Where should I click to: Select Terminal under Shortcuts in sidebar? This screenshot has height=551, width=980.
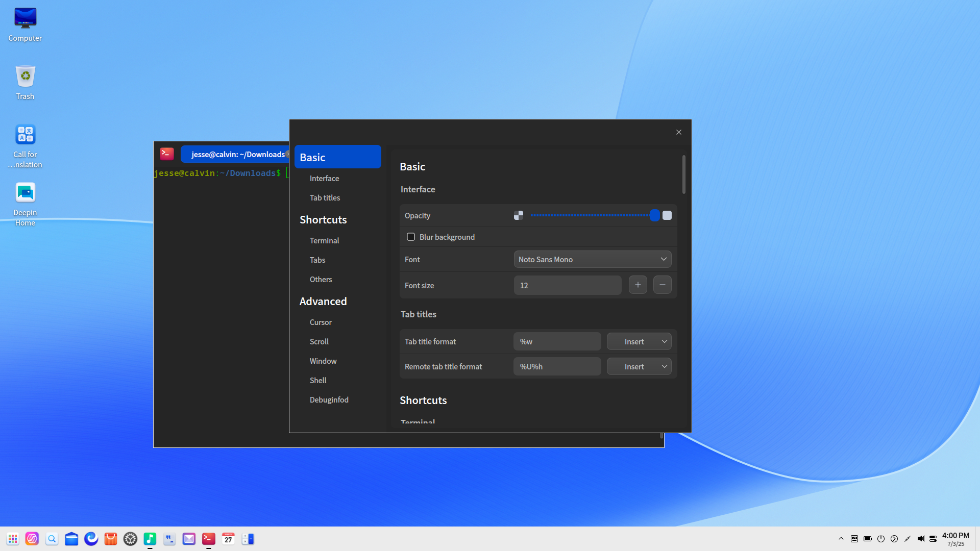(324, 240)
